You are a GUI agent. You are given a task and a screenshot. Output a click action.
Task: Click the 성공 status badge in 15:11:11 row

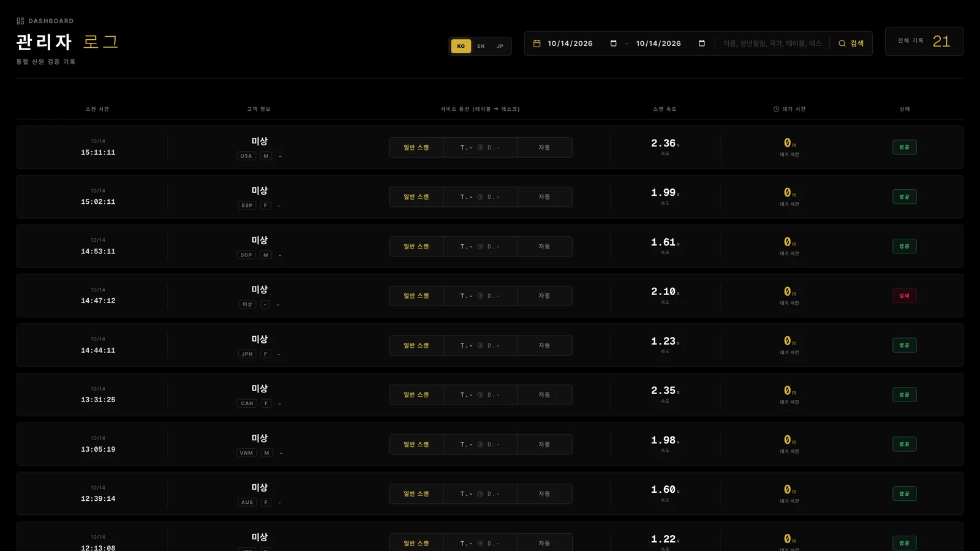click(904, 148)
